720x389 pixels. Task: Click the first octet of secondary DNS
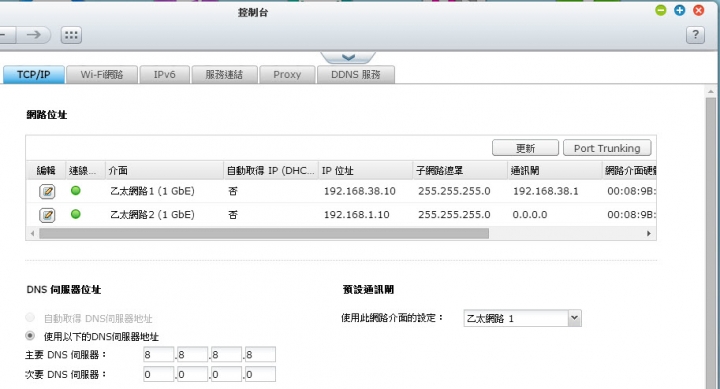[x=158, y=374]
